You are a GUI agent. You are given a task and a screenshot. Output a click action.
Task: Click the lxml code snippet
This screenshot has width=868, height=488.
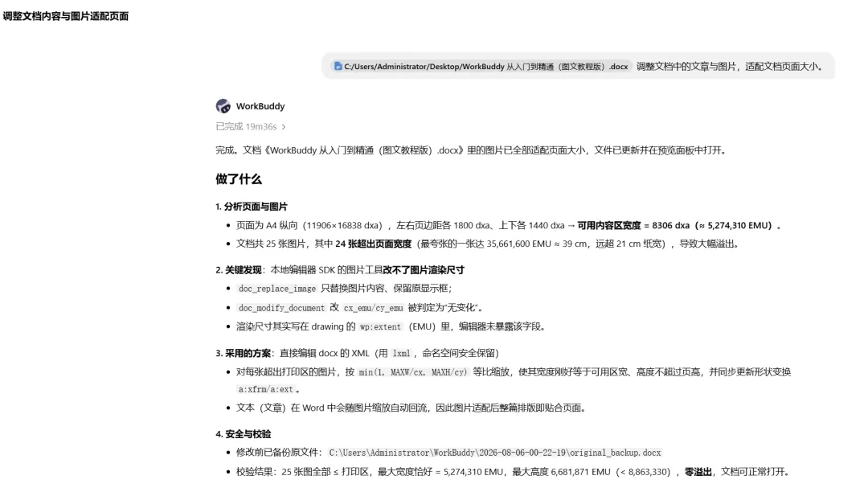coord(401,354)
